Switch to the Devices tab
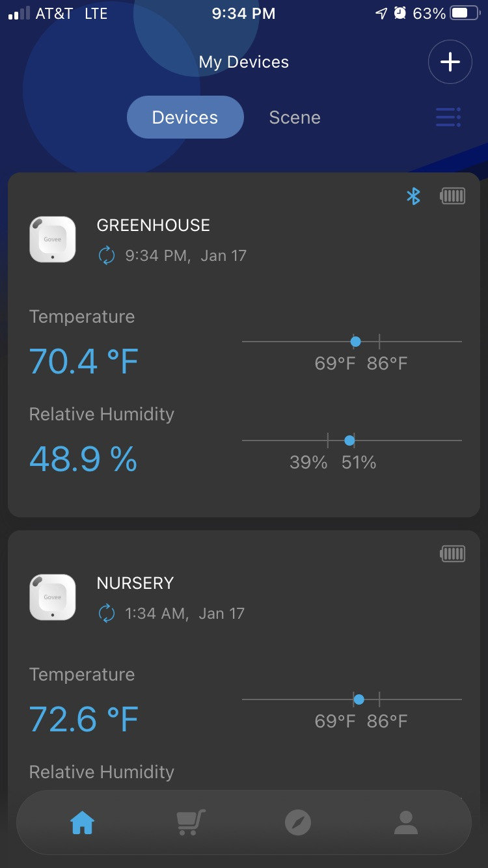The image size is (488, 868). [185, 117]
